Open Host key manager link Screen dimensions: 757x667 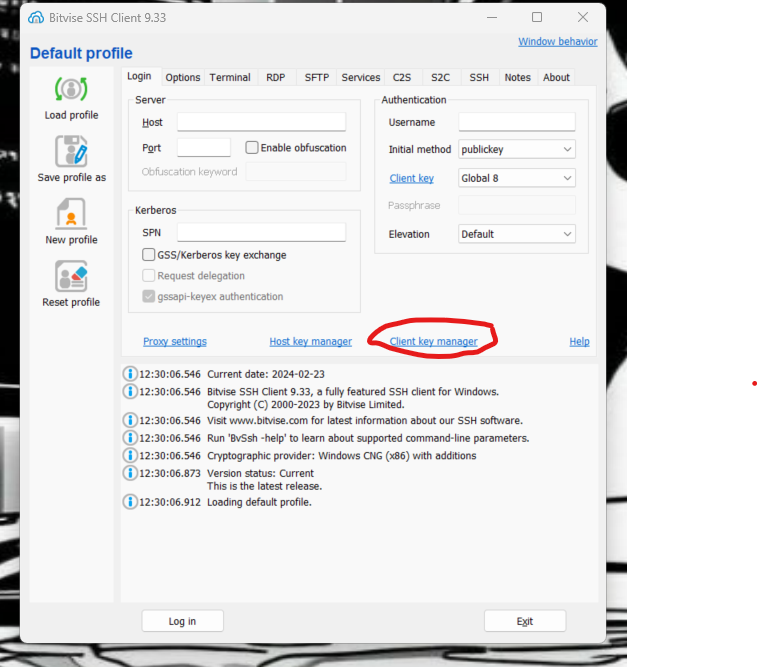(x=310, y=342)
